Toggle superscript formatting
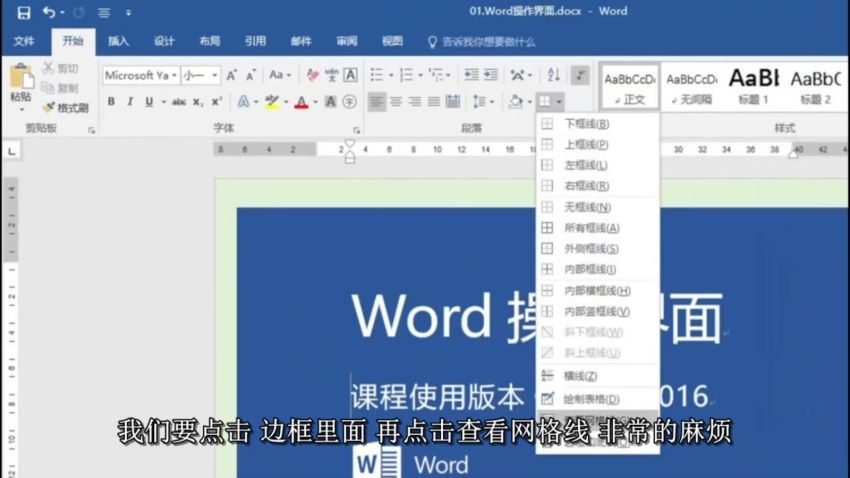This screenshot has height=478, width=850. 217,101
